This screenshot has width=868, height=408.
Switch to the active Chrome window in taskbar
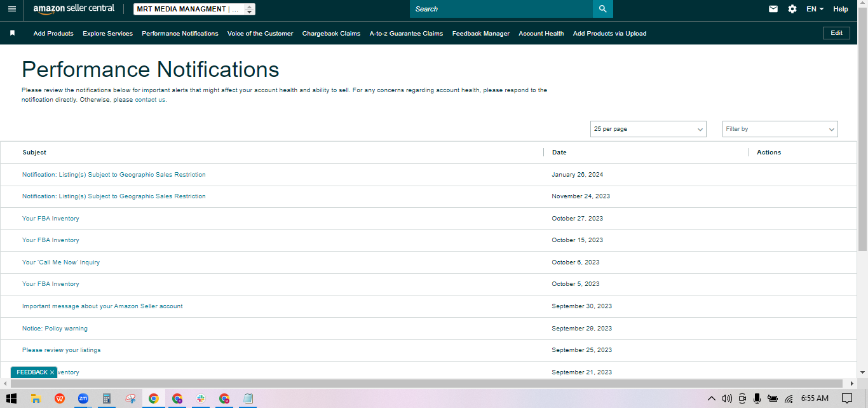(x=154, y=398)
